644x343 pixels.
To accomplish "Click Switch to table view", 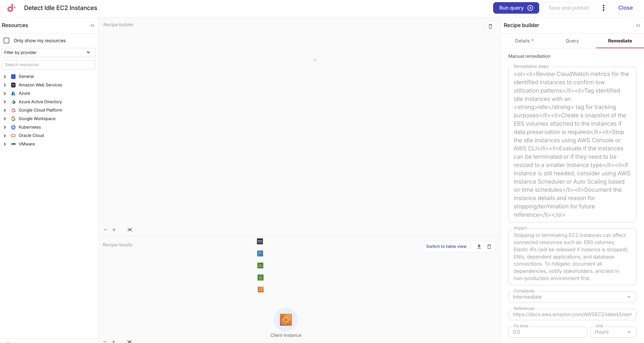I will click(x=446, y=246).
